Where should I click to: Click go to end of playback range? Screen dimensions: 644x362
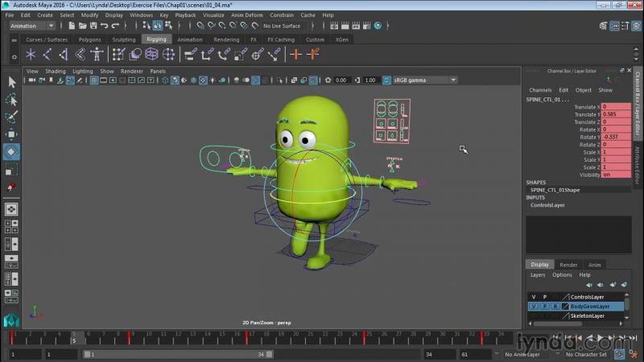pyautogui.click(x=633, y=337)
